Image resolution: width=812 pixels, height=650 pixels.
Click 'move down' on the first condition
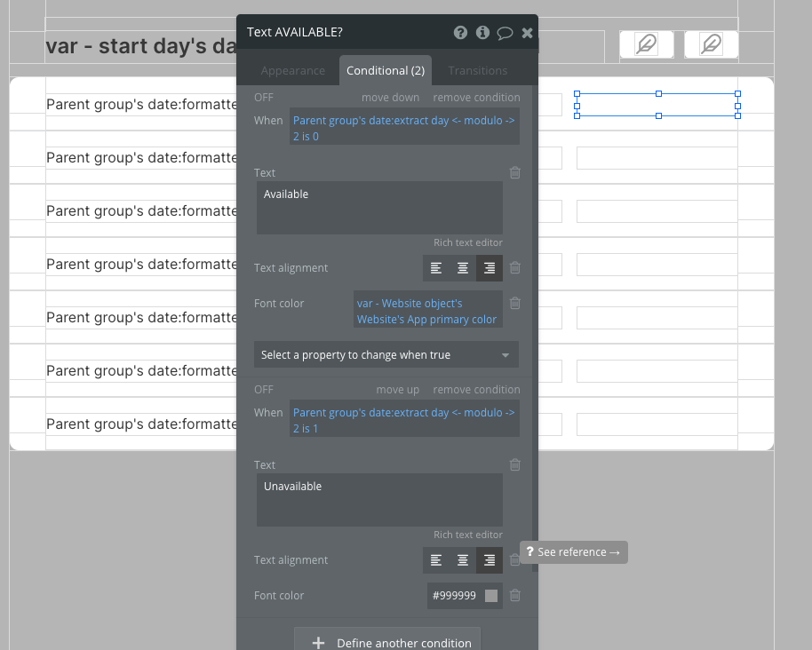[x=390, y=98]
